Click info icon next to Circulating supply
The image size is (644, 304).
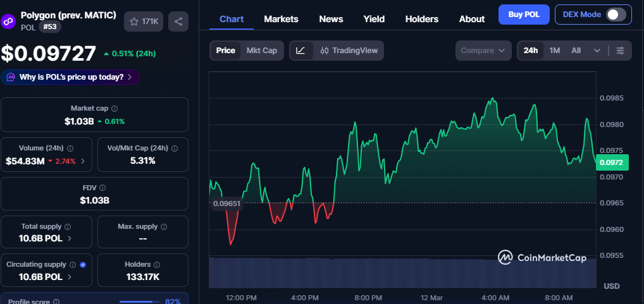tap(73, 265)
